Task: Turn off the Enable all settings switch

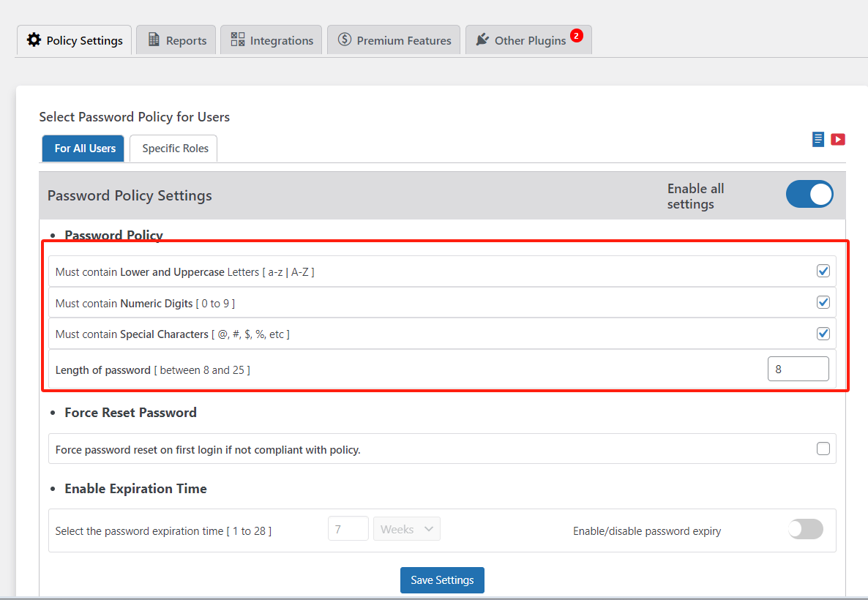Action: (809, 195)
